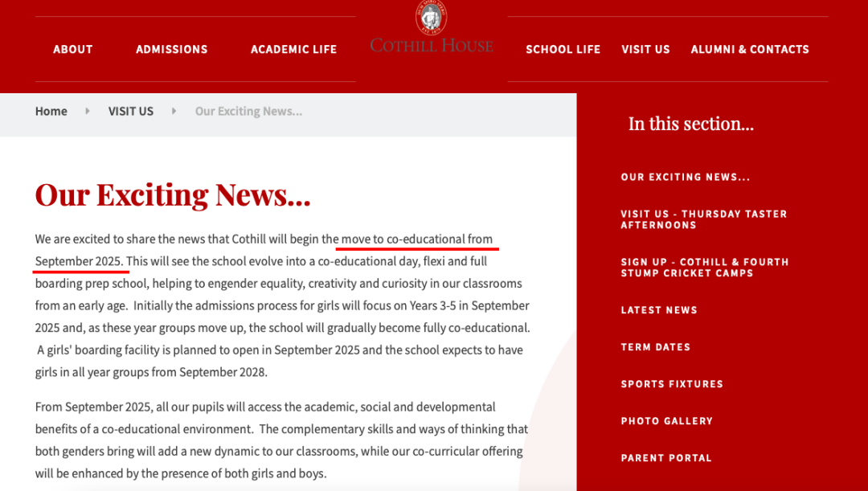Open OUR EXCITING NEWS sidebar link
The height and width of the screenshot is (491, 868).
(686, 177)
